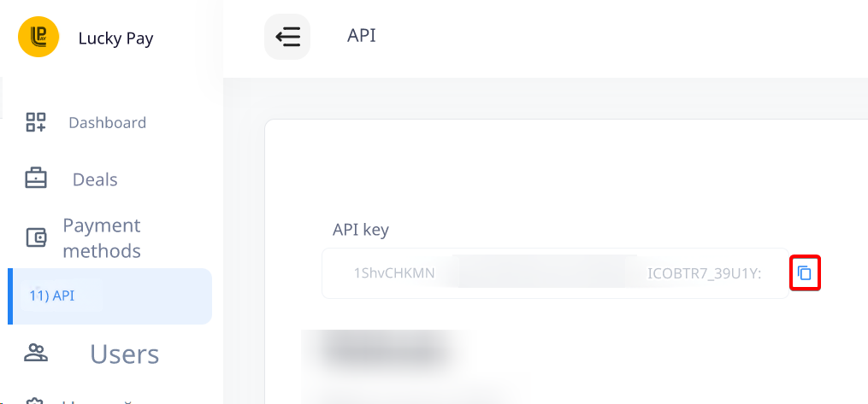Collapse the sidebar with the menu arrow button

pyautogui.click(x=287, y=37)
